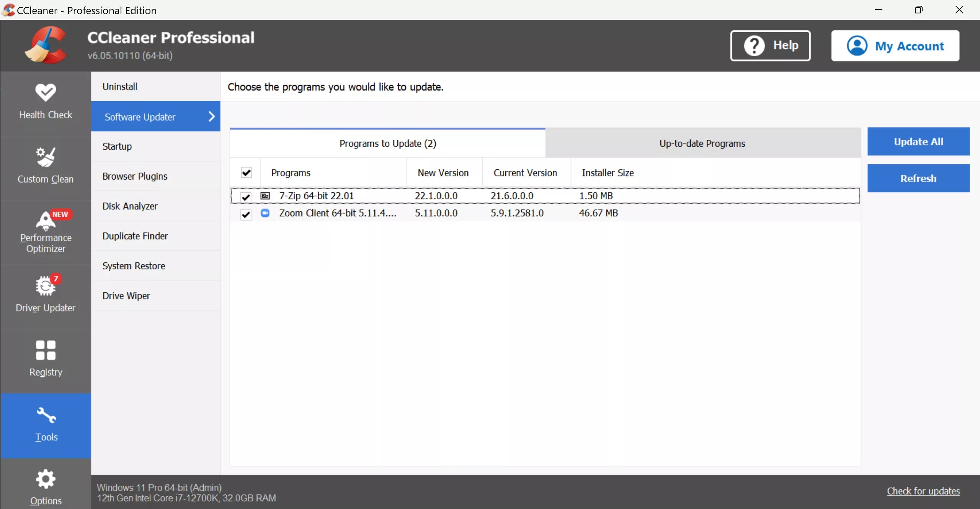Switch to Up-to-date Programs tab
980x509 pixels.
702,144
